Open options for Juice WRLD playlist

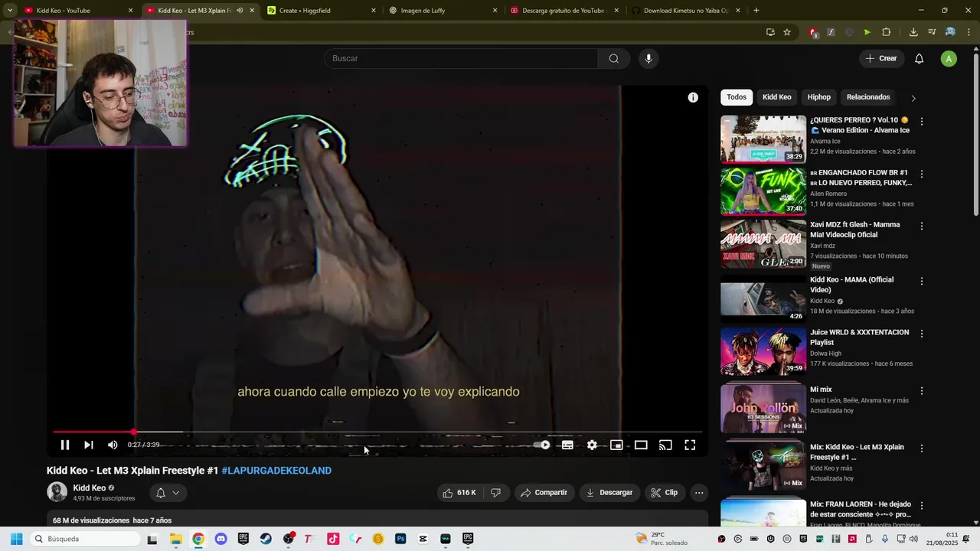click(x=921, y=334)
